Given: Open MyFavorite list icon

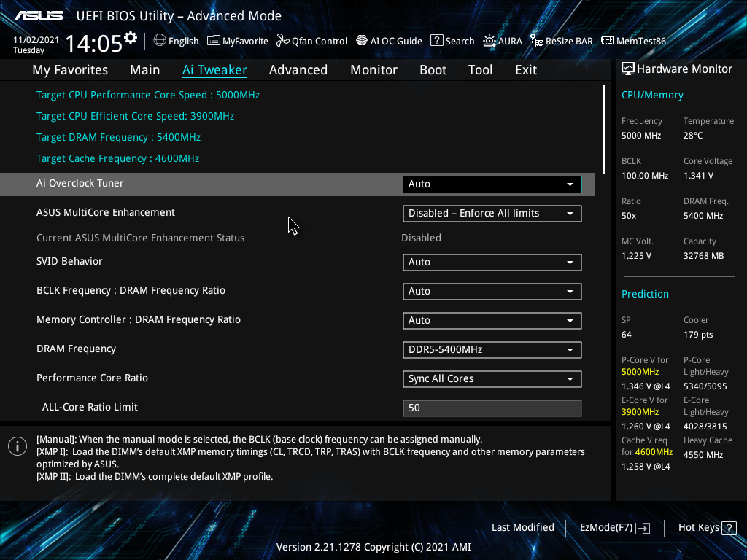Looking at the screenshot, I should tap(214, 41).
